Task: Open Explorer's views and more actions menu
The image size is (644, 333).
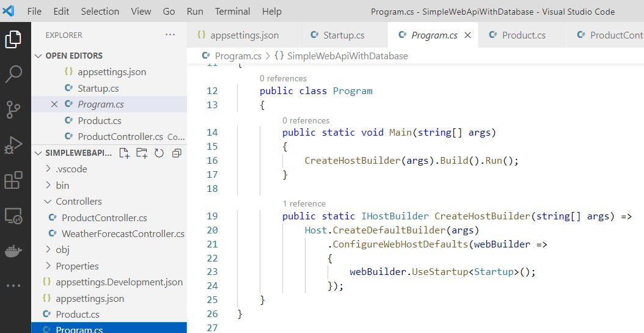Action: [170, 35]
